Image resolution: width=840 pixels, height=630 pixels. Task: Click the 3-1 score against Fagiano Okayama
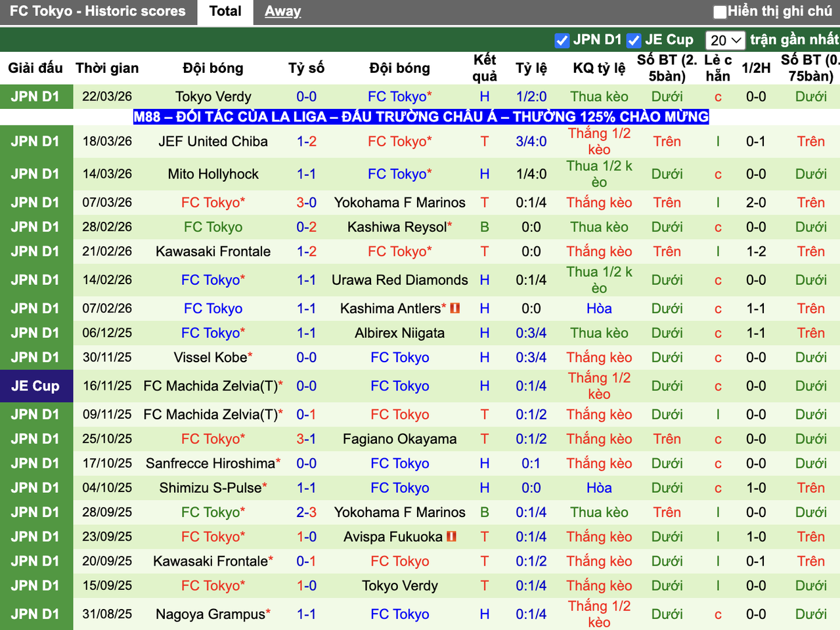(x=307, y=438)
